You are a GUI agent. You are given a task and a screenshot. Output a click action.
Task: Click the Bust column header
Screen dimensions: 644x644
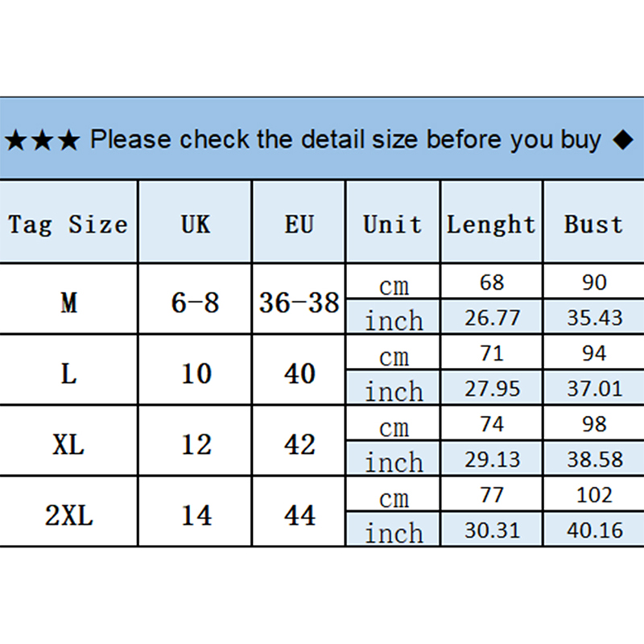point(593,223)
